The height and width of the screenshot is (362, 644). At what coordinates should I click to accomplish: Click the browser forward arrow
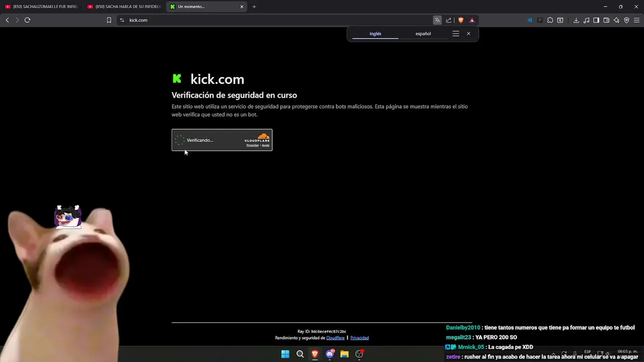pyautogui.click(x=17, y=20)
